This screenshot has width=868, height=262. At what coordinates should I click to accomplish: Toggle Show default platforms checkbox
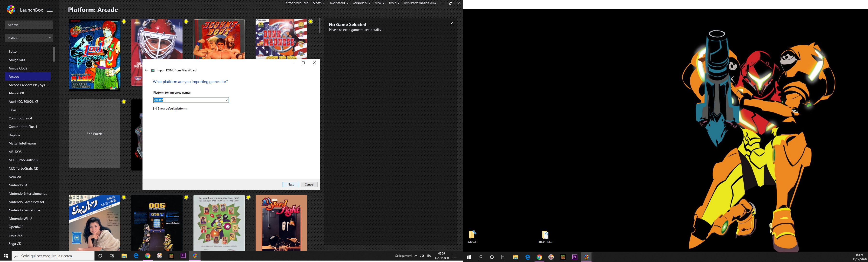point(155,109)
